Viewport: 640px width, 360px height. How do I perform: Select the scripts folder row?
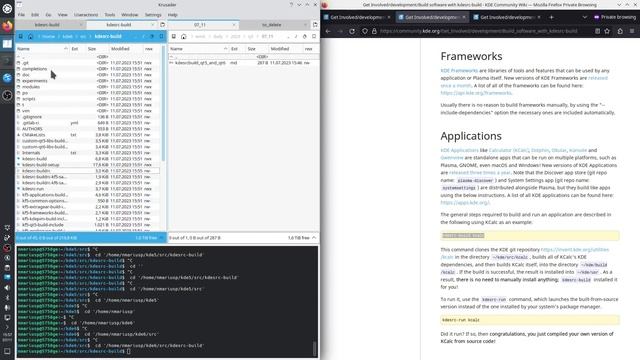pyautogui.click(x=88, y=99)
